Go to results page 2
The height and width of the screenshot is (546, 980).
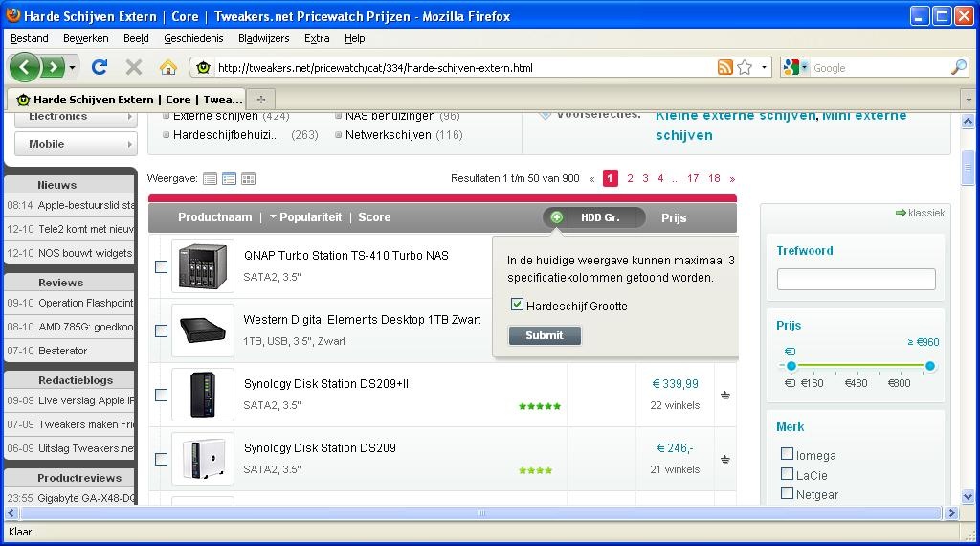(x=630, y=178)
